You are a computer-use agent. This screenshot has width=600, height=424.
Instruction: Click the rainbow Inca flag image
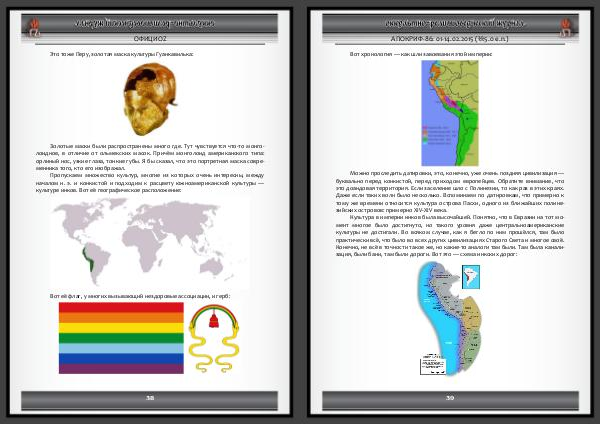pos(121,338)
